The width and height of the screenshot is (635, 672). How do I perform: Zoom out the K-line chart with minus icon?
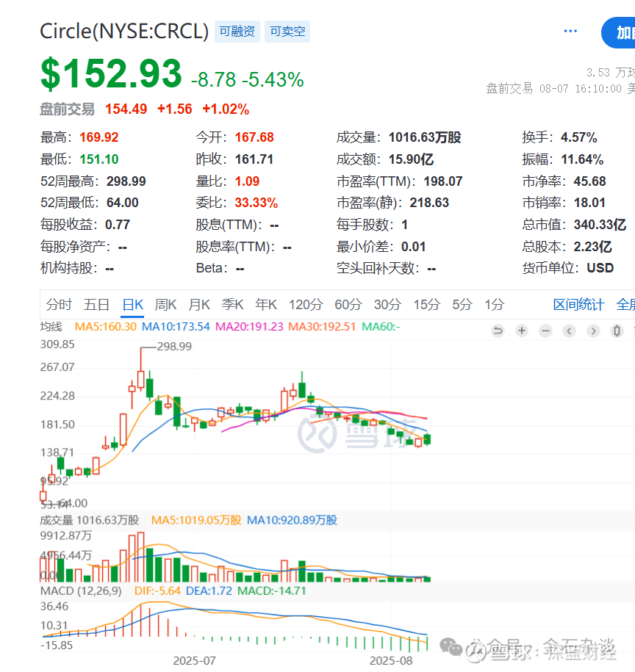pos(546,330)
